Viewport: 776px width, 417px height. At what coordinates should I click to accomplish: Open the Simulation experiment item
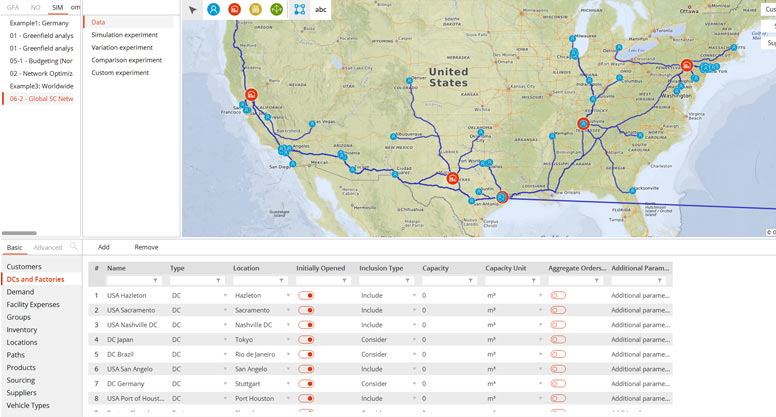pos(124,35)
